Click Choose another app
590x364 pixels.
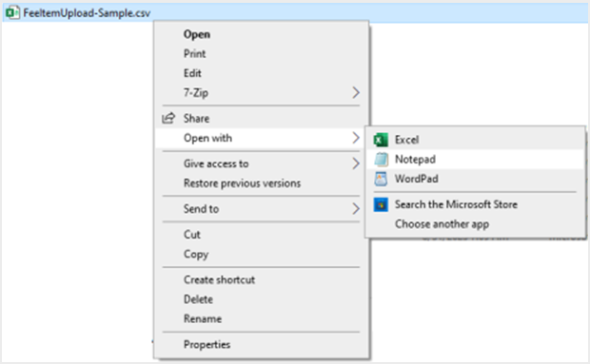click(442, 224)
